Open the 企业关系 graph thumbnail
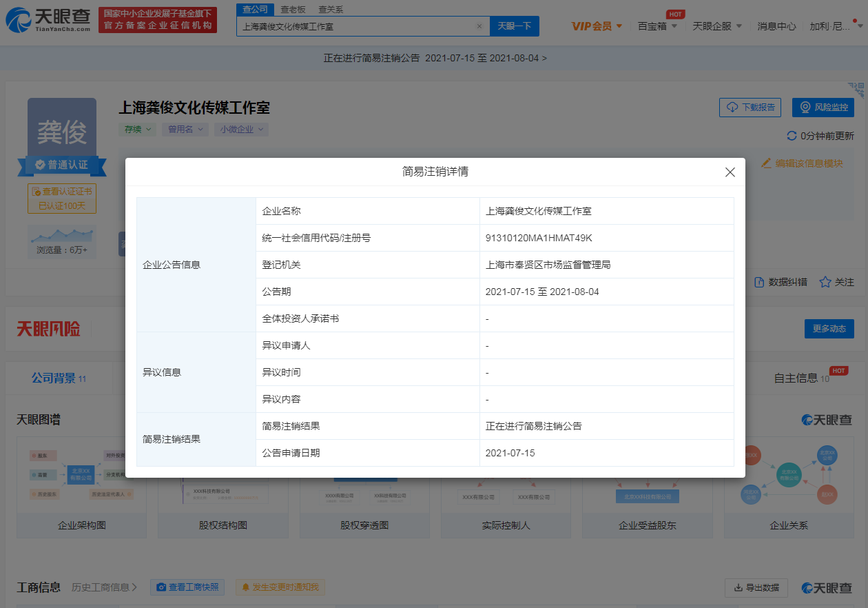The image size is (868, 608). tap(788, 491)
